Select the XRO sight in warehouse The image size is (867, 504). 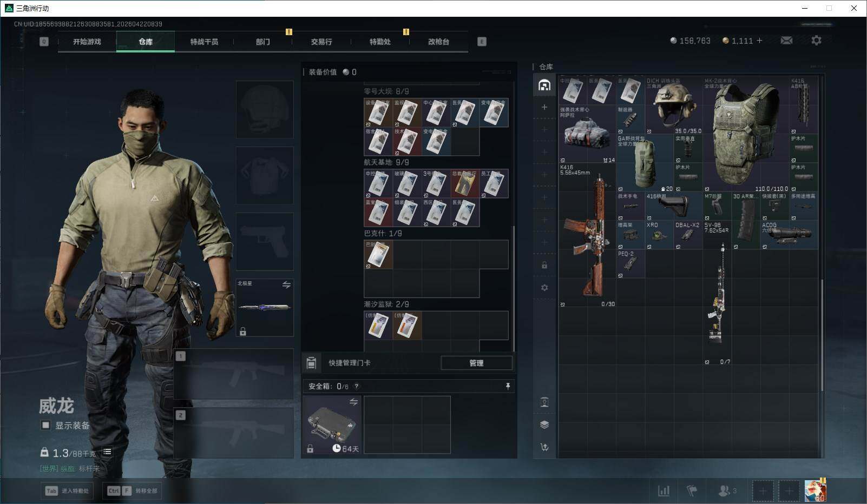pyautogui.click(x=659, y=235)
